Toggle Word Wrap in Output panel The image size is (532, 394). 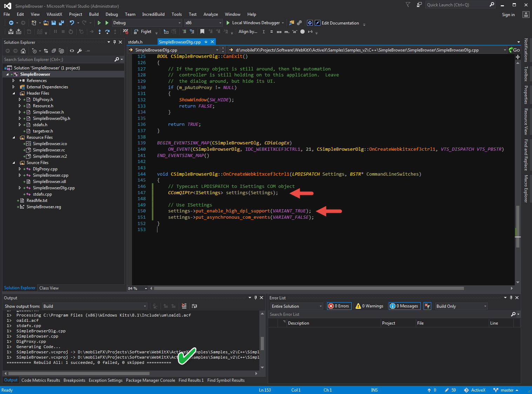click(194, 306)
